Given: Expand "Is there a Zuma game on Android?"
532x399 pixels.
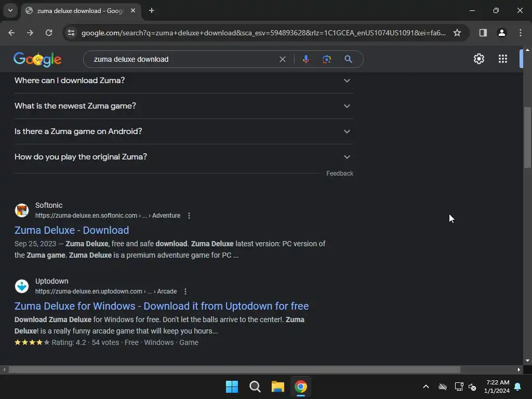Looking at the screenshot, I should pyautogui.click(x=183, y=131).
